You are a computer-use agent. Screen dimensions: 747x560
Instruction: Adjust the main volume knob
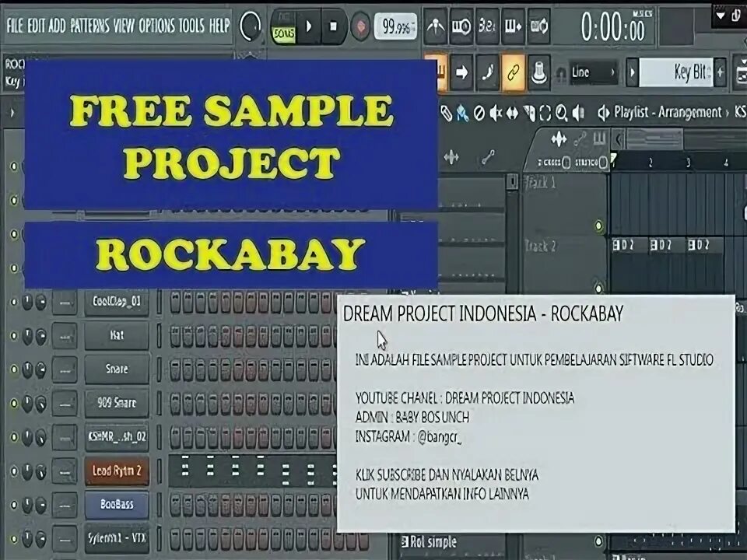[x=250, y=26]
